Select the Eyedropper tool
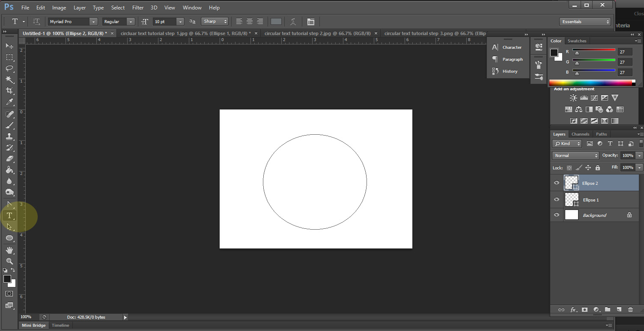Screen dimensions: 644x331 pyautogui.click(x=9, y=102)
